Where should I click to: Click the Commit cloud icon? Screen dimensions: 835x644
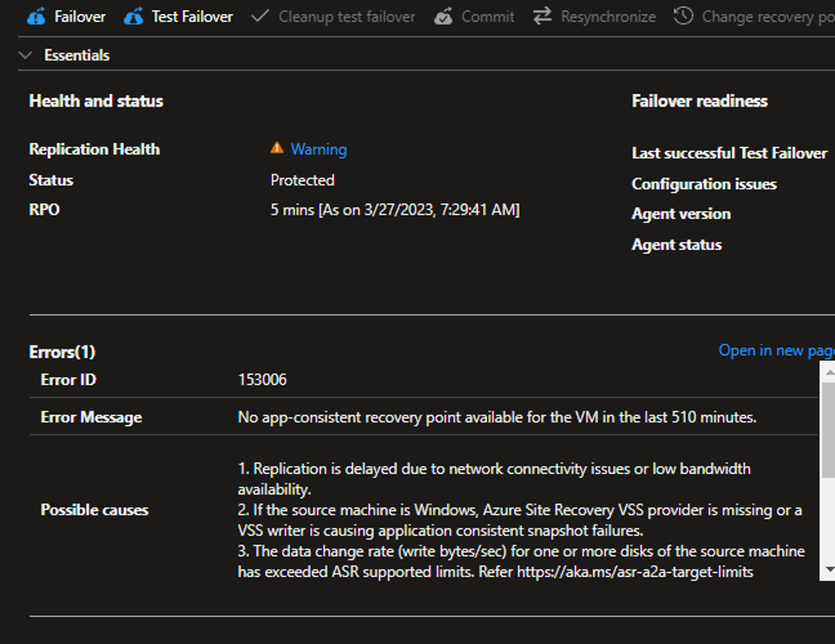click(x=443, y=17)
